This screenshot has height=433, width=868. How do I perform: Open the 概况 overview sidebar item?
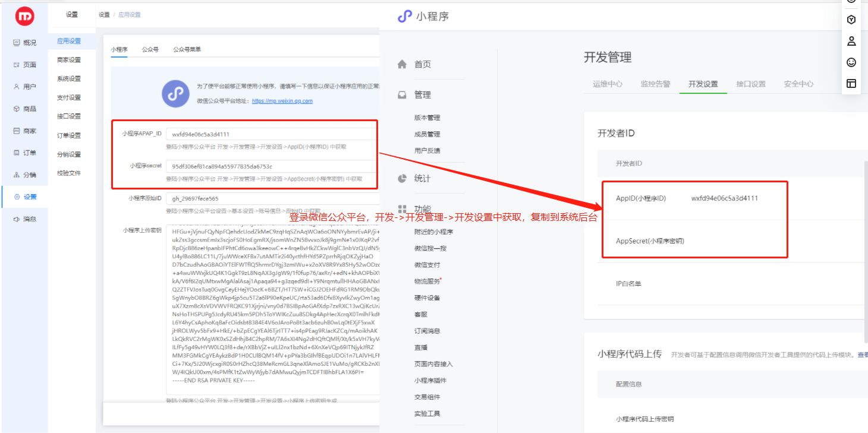[x=24, y=43]
